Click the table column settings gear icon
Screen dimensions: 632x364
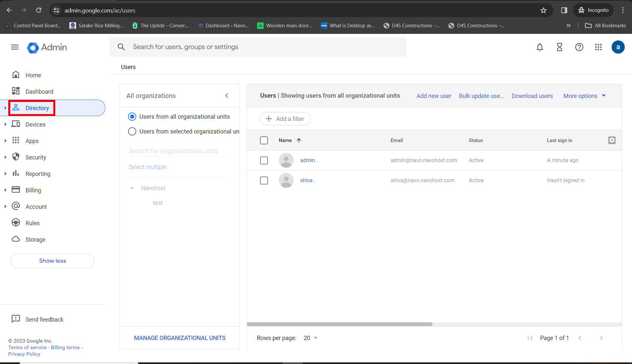click(612, 140)
